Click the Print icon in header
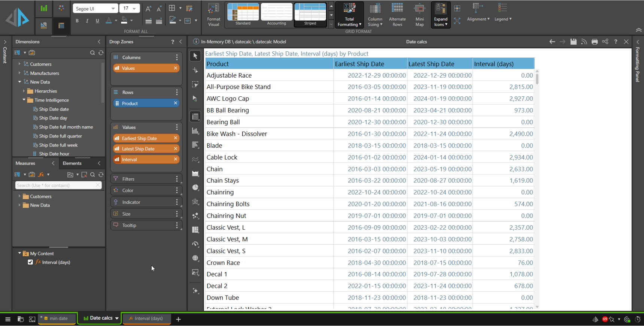The image size is (644, 326). point(595,42)
